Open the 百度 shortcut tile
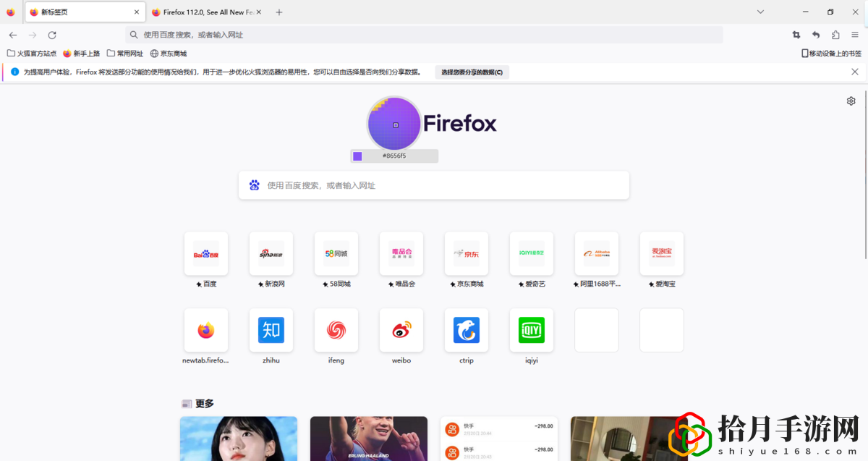868x461 pixels. [206, 254]
